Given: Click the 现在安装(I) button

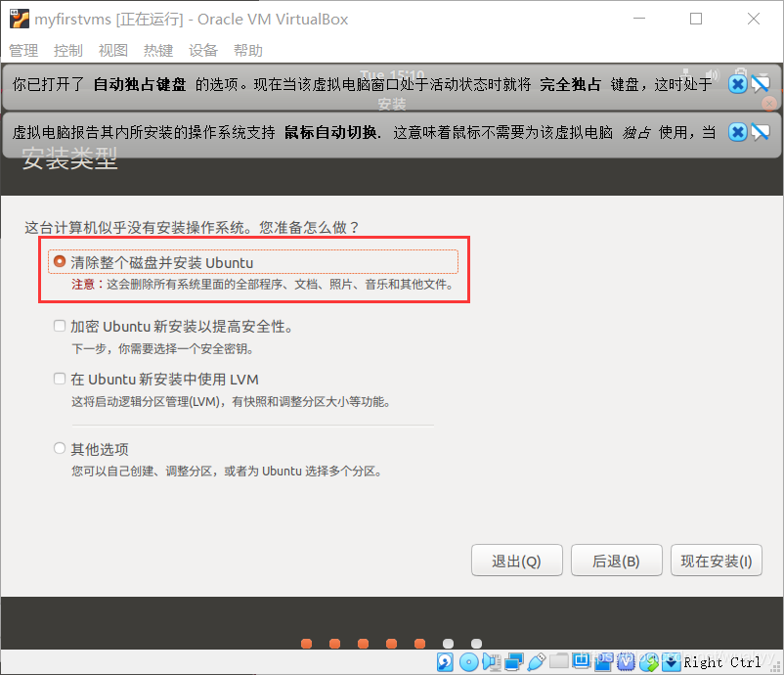Looking at the screenshot, I should [x=716, y=561].
